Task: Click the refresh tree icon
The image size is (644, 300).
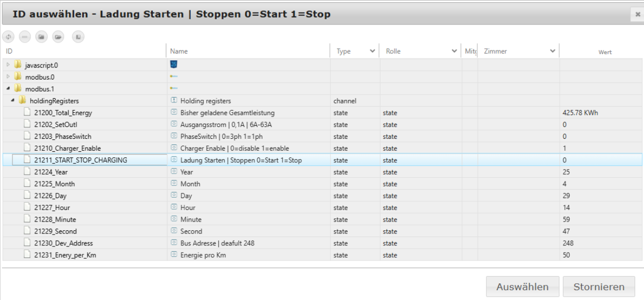Action: coord(8,36)
